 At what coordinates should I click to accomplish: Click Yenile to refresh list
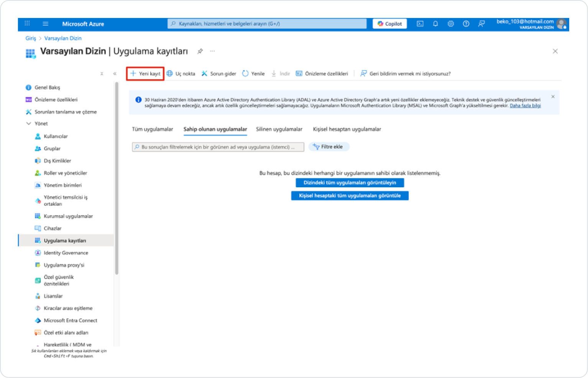coord(253,74)
